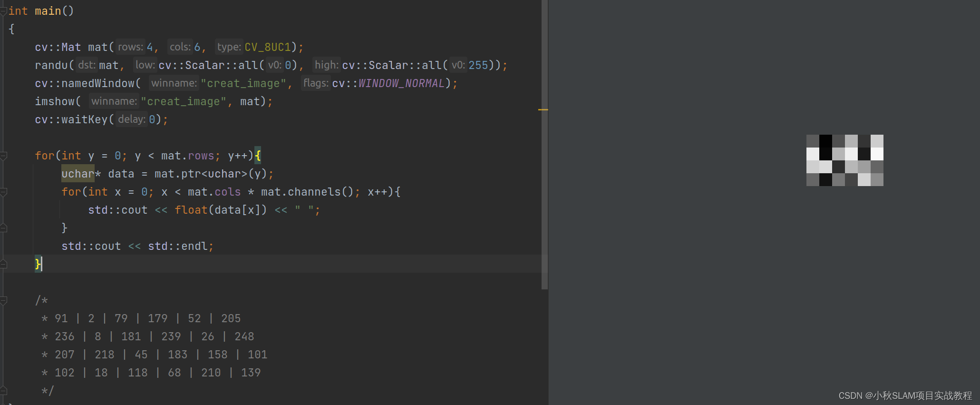Image resolution: width=980 pixels, height=405 pixels.
Task: Collapse the block comment at its /* marker
Action: 3,300
